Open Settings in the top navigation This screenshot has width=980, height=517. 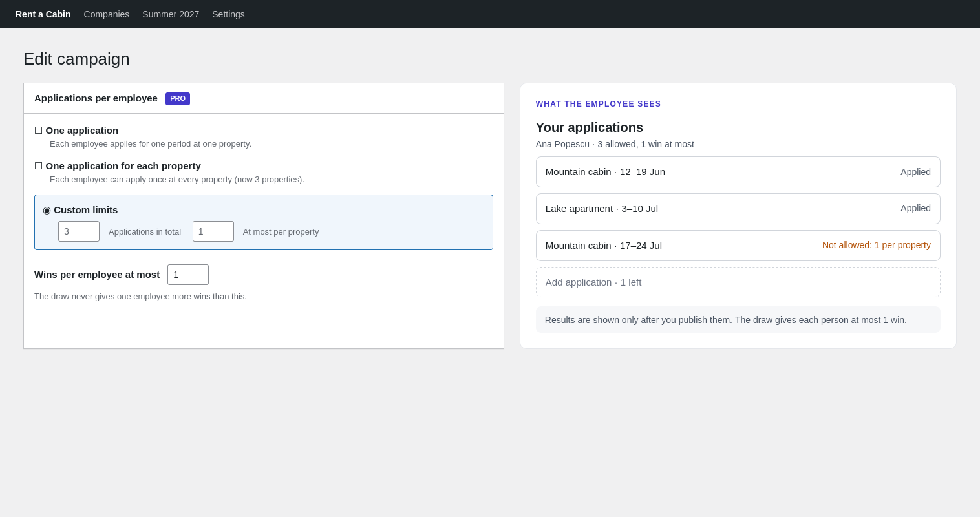[x=228, y=14]
